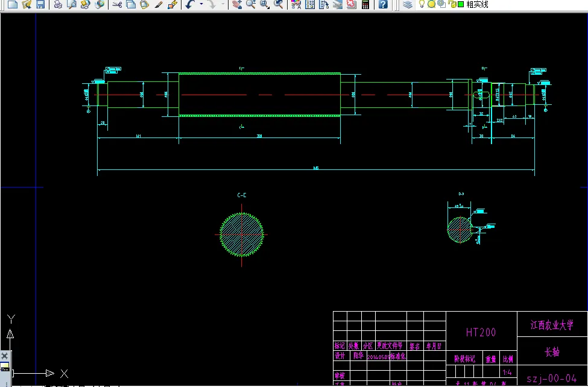
Task: Click the Save floppy disk icon
Action: pyautogui.click(x=40, y=4)
